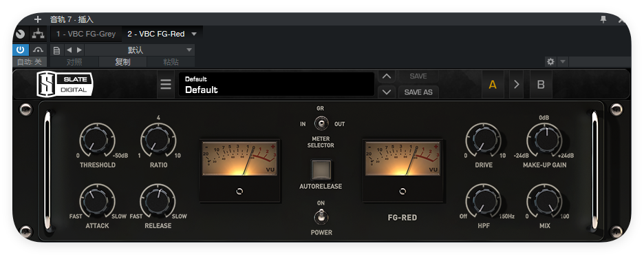The image size is (644, 255).
Task: Open the Slate hamburger preset menu
Action: click(166, 84)
